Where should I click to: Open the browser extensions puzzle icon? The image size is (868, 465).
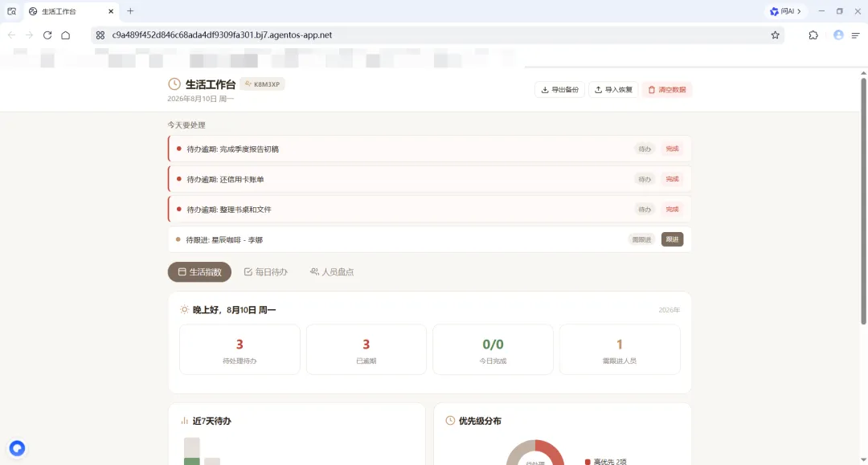click(813, 35)
